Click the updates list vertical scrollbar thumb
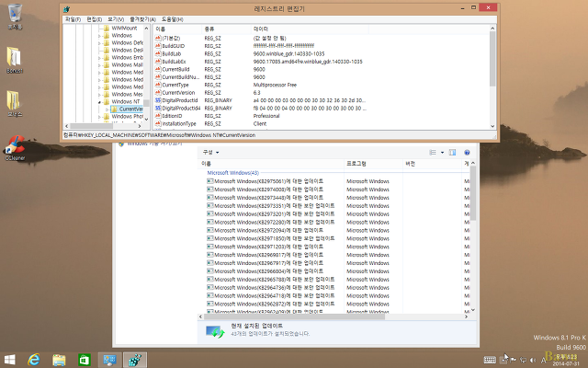The width and height of the screenshot is (588, 368). point(473,193)
